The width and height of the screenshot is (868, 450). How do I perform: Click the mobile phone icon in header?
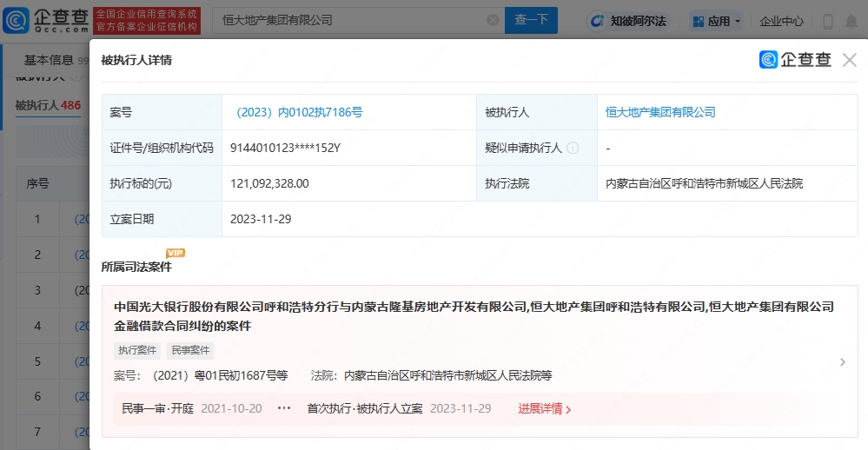tap(827, 21)
